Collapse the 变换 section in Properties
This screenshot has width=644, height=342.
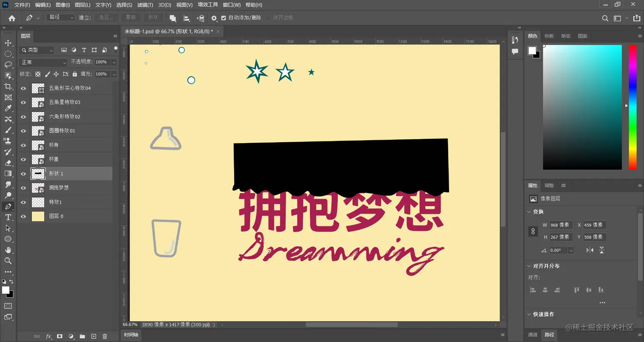pyautogui.click(x=529, y=212)
